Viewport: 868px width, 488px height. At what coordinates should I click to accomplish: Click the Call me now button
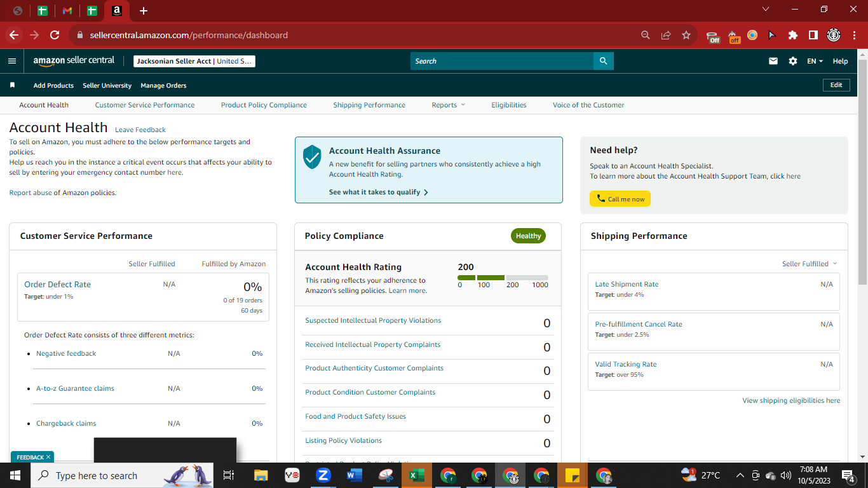(620, 199)
